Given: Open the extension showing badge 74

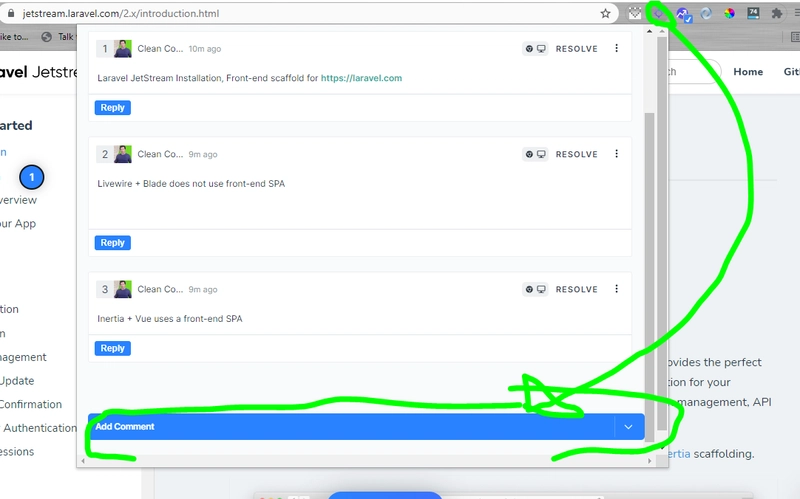Looking at the screenshot, I should (753, 13).
